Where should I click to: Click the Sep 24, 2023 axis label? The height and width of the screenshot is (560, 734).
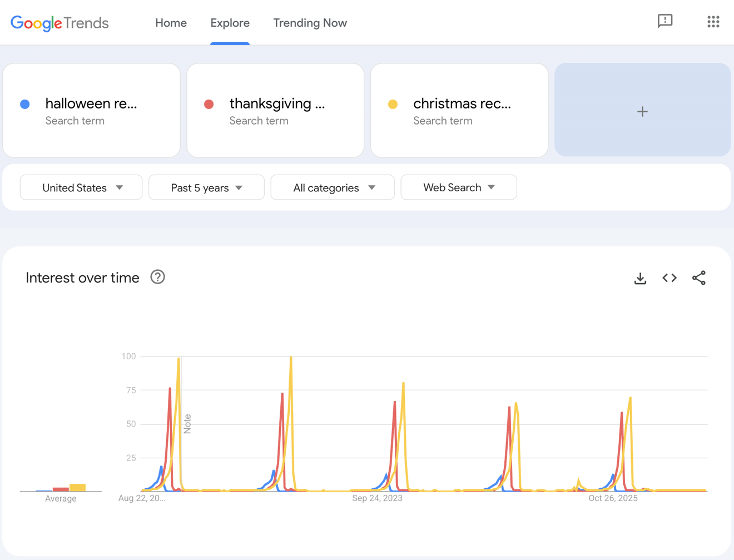(x=377, y=498)
